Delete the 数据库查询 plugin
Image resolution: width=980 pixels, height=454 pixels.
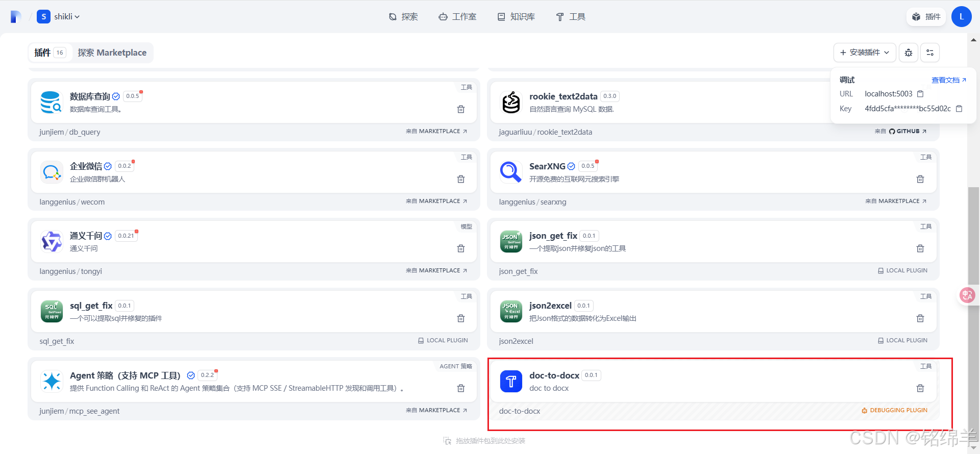pyautogui.click(x=461, y=109)
